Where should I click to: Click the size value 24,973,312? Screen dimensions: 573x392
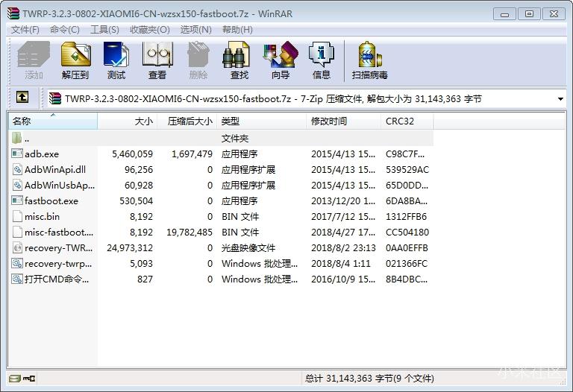(x=130, y=248)
